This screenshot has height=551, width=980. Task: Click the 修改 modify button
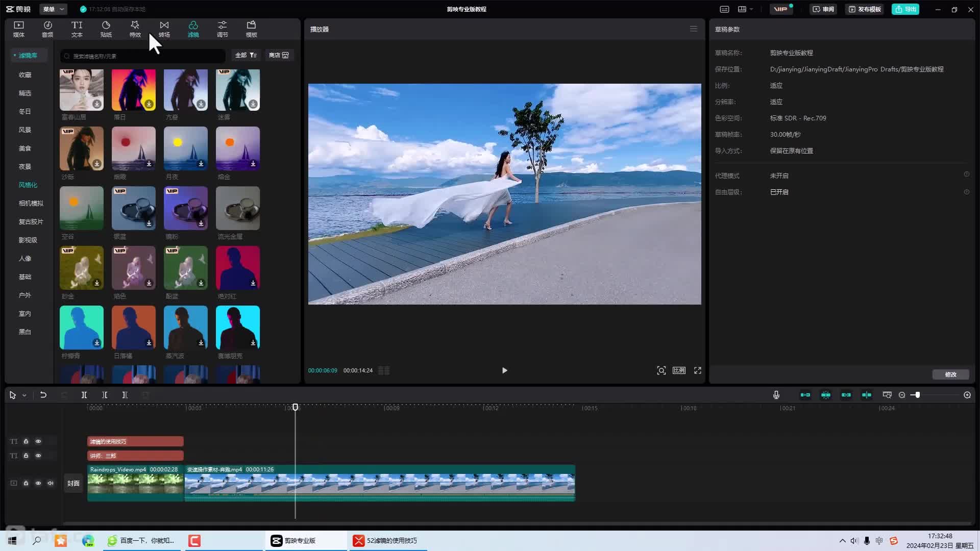[951, 374]
